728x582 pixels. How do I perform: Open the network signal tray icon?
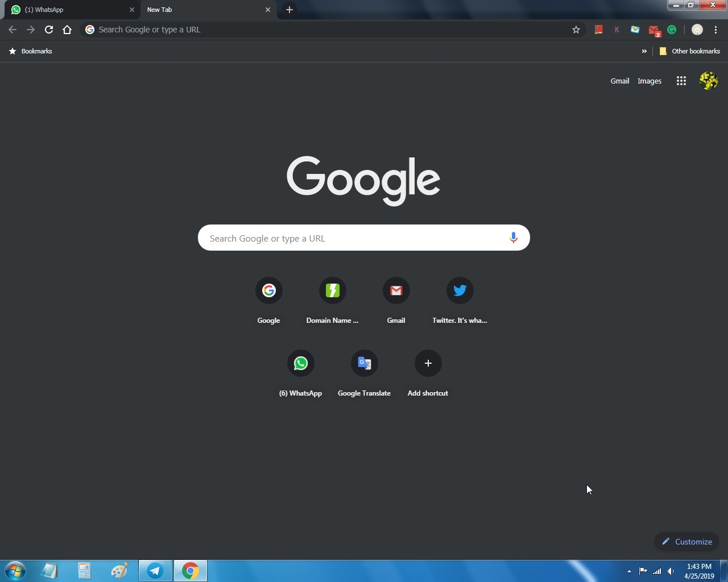tap(657, 571)
